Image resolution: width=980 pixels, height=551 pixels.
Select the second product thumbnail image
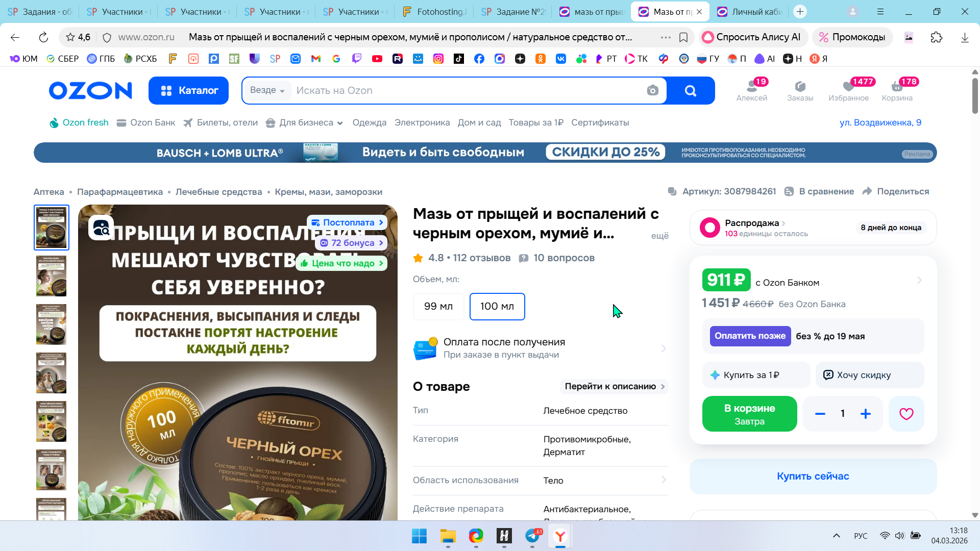click(x=52, y=276)
